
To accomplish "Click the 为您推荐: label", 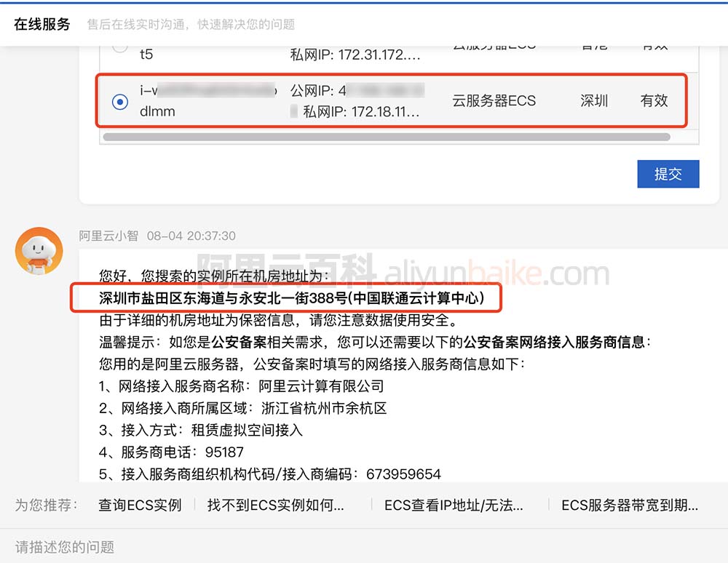I will [45, 505].
